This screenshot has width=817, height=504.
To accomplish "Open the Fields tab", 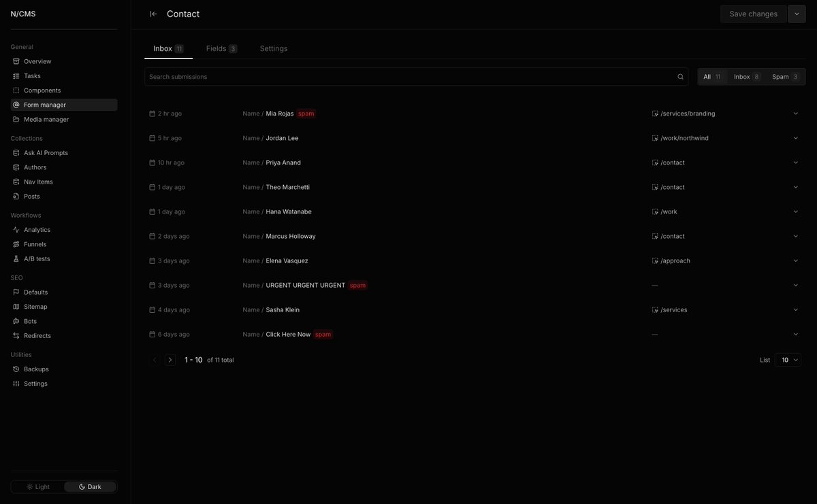I will (221, 48).
